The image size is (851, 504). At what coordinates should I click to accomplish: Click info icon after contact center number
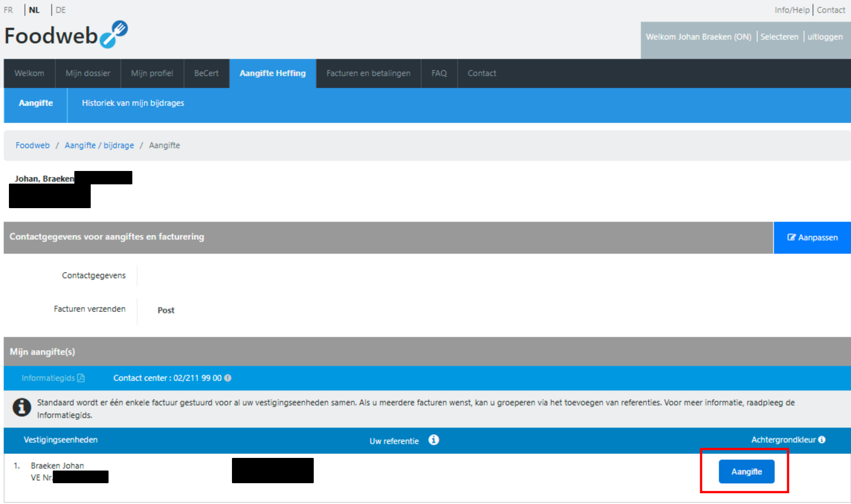pyautogui.click(x=228, y=378)
